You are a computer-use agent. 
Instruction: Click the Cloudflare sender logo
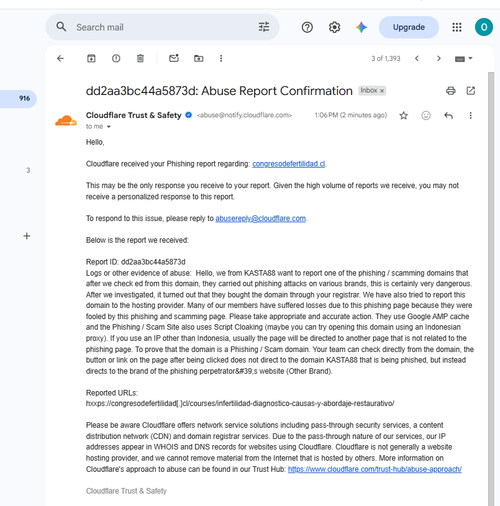[66, 120]
